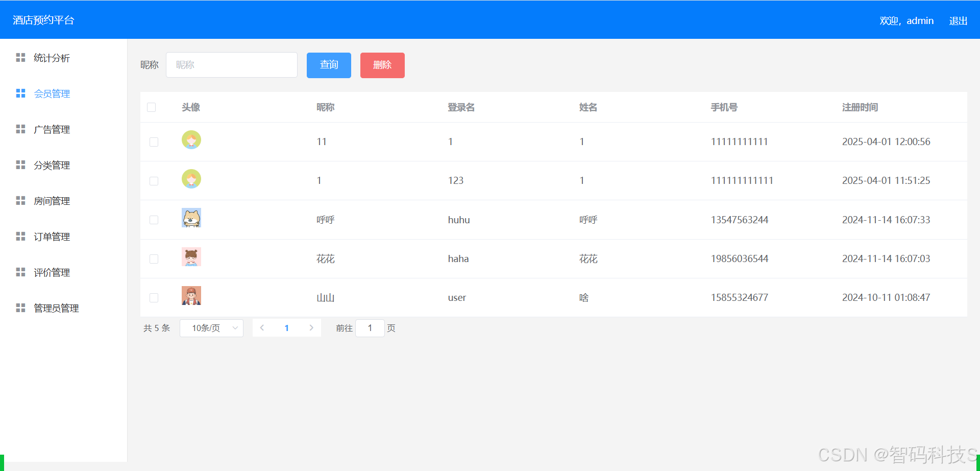Click the next page arrow
This screenshot has width=980, height=471.
tap(311, 327)
